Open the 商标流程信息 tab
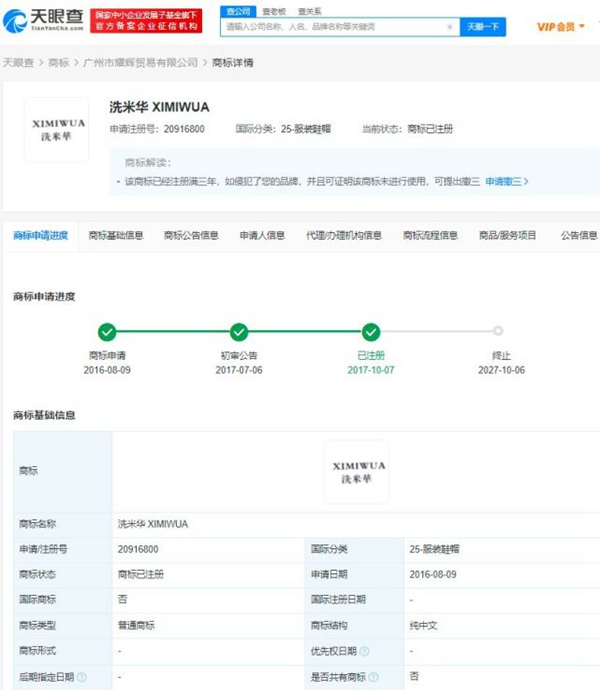The height and width of the screenshot is (690, 600). (430, 236)
